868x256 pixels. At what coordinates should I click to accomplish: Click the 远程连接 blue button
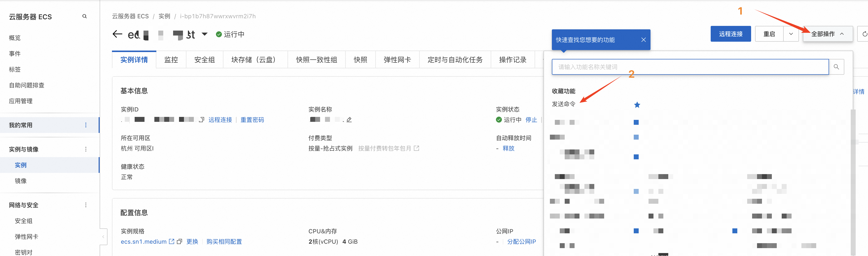pos(730,34)
